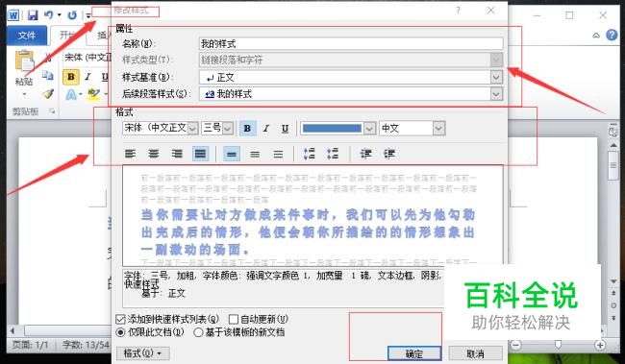Open the style based on dropdown
The width and height of the screenshot is (625, 364).
pyautogui.click(x=496, y=77)
